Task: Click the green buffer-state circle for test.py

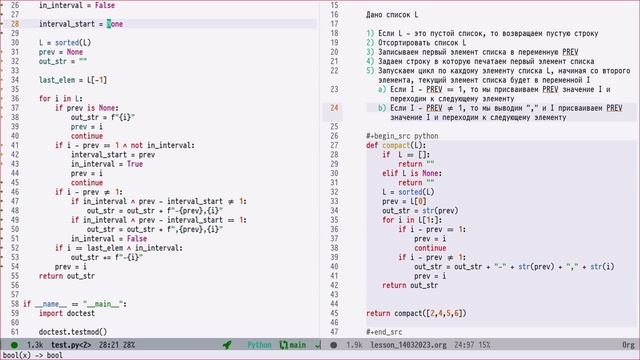Action: click(14, 345)
